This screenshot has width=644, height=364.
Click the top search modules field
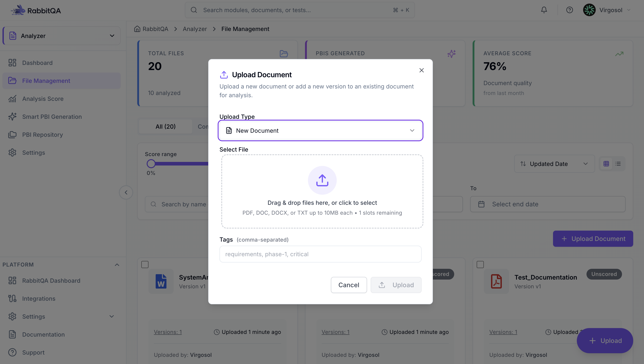(300, 10)
